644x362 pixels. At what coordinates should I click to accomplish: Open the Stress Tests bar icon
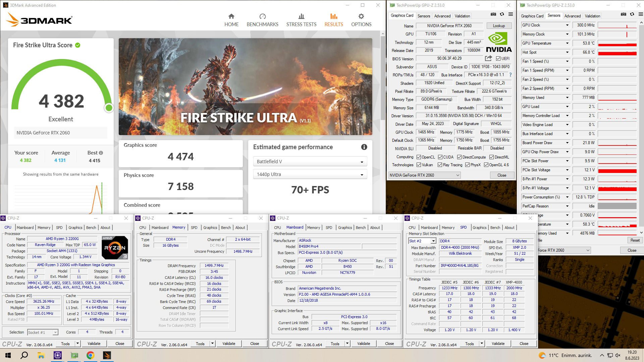[301, 16]
